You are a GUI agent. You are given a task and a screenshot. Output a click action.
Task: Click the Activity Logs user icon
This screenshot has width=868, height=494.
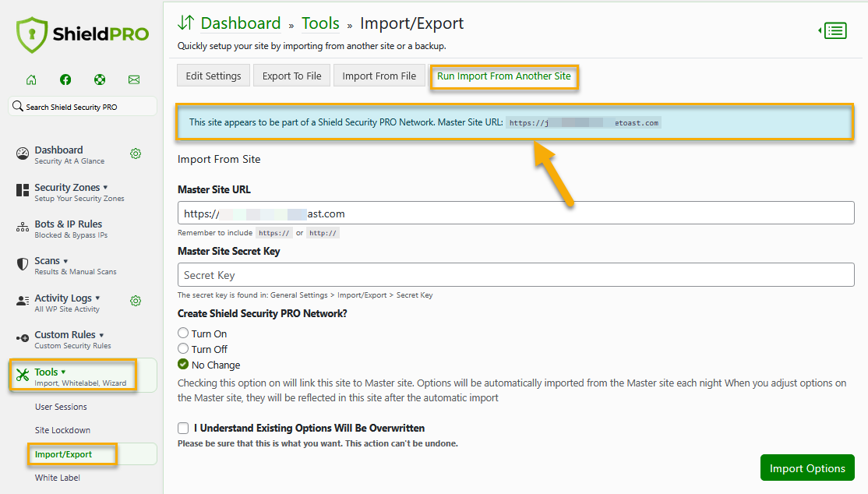(22, 301)
